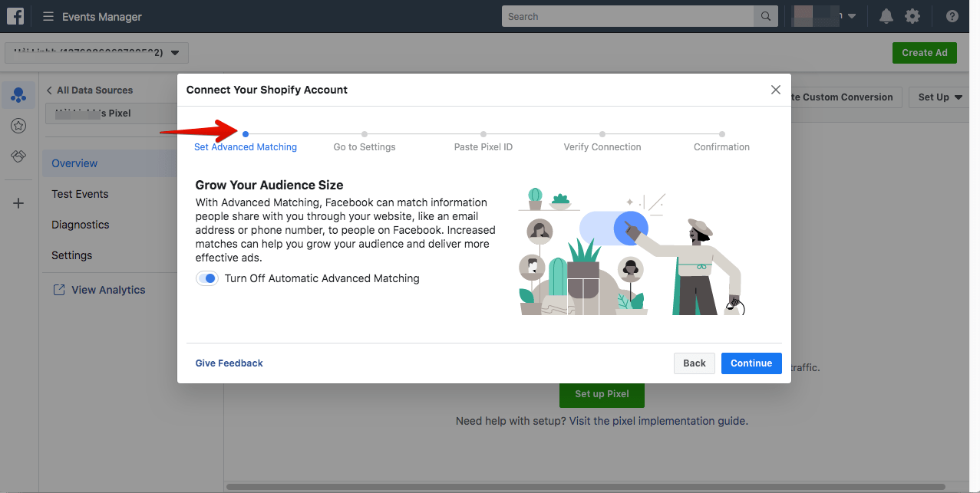
Task: Select the Go to Settings step
Action: 365,146
